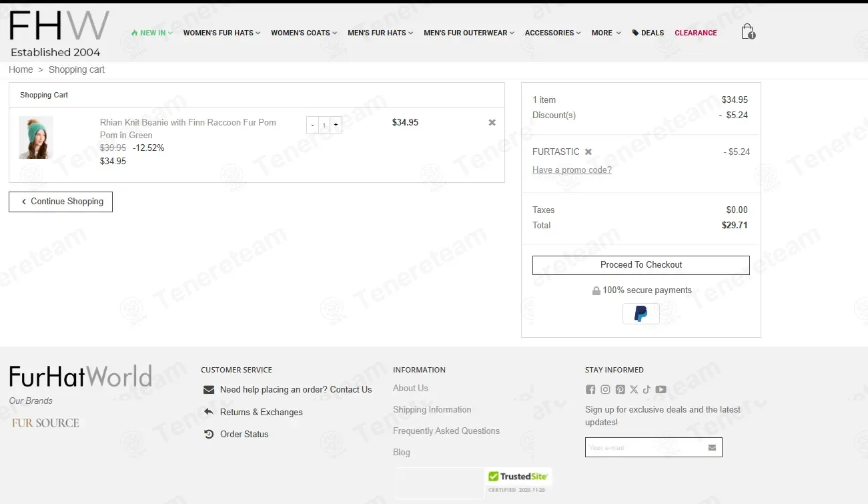Open Shipping Information link
Image resolution: width=868 pixels, height=504 pixels.
pos(432,409)
